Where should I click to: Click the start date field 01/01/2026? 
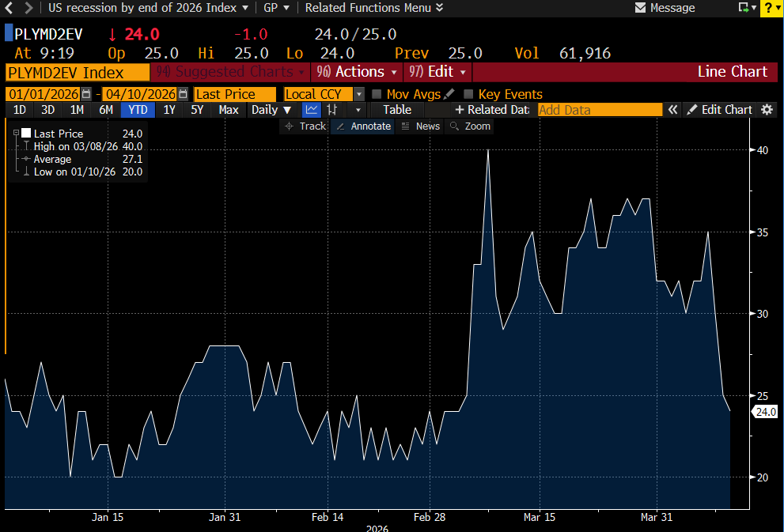pos(44,94)
